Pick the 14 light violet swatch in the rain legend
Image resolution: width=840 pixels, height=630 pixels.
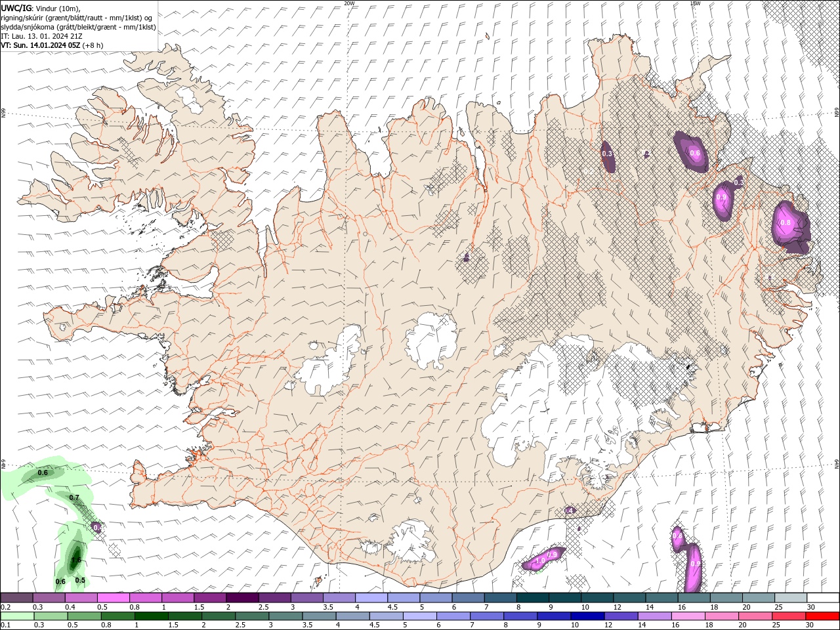pos(654,616)
